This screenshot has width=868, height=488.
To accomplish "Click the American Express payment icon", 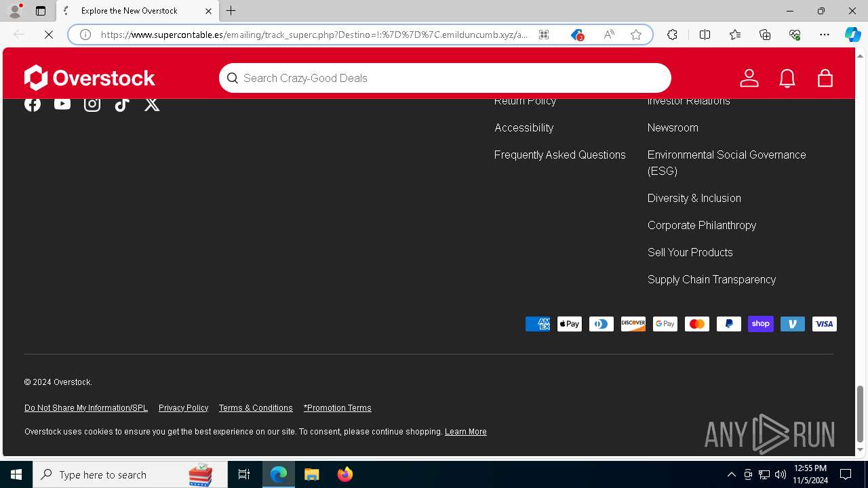I will (x=538, y=324).
